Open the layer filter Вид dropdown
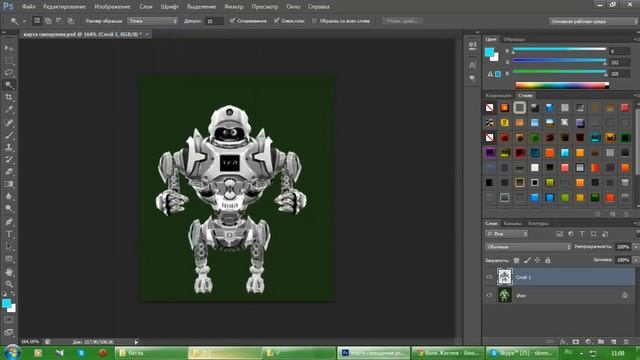640x360 pixels. pyautogui.click(x=507, y=234)
